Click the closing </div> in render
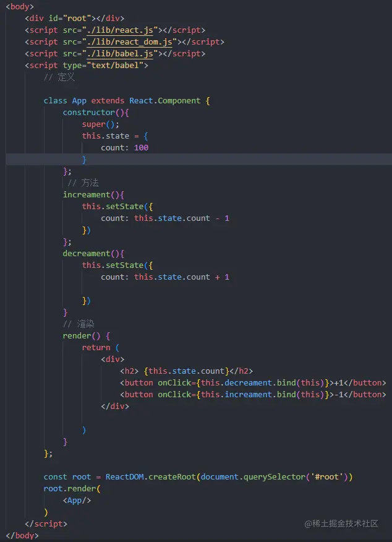This screenshot has height=542, width=392. click(115, 406)
